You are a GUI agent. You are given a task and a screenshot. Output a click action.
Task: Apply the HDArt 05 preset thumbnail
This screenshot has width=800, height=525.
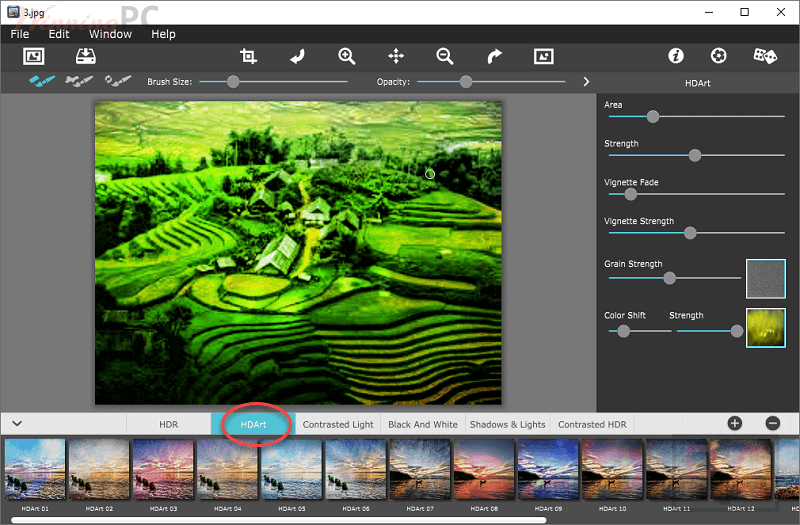pyautogui.click(x=292, y=469)
